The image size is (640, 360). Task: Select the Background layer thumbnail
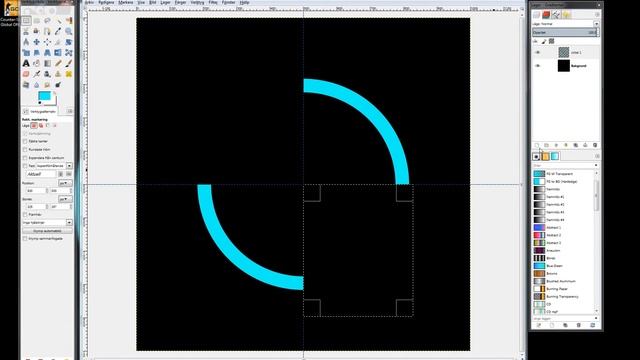click(564, 66)
